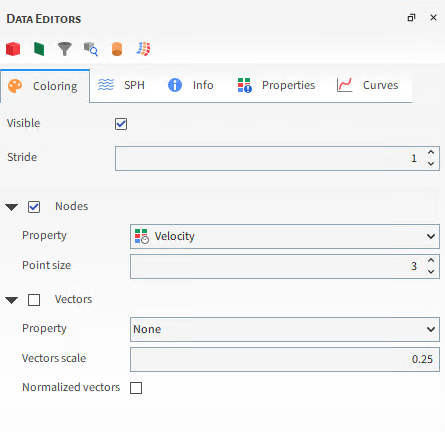This screenshot has height=432, width=445.
Task: Open the Nodes Property dropdown showing Velocity
Action: [285, 236]
